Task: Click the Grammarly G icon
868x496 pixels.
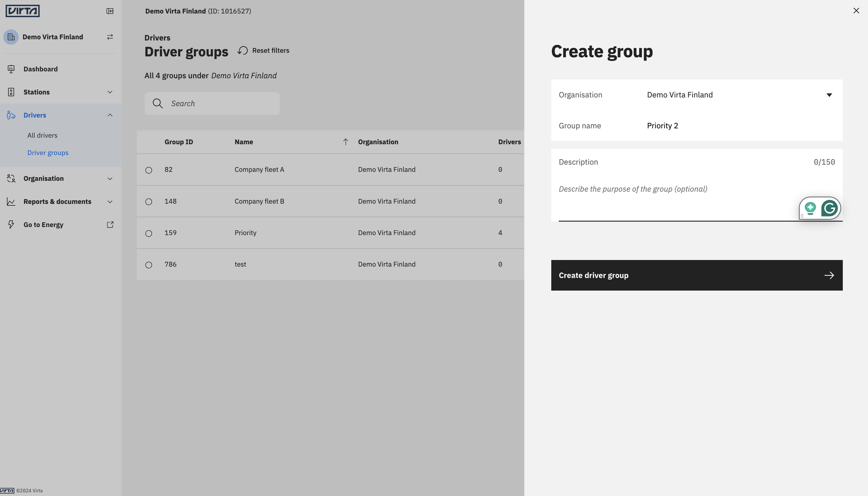Action: click(x=829, y=208)
